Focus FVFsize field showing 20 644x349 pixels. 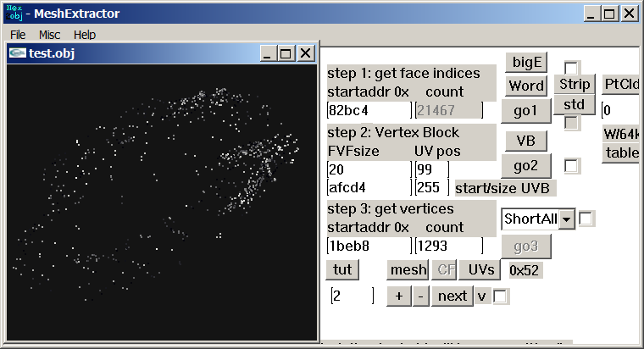[369, 169]
